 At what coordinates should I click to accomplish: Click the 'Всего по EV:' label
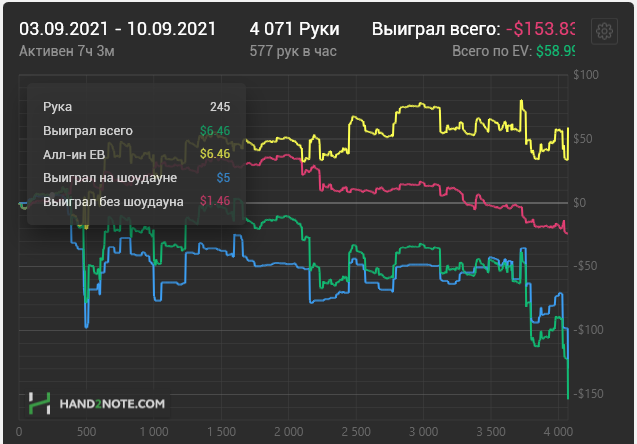[492, 51]
